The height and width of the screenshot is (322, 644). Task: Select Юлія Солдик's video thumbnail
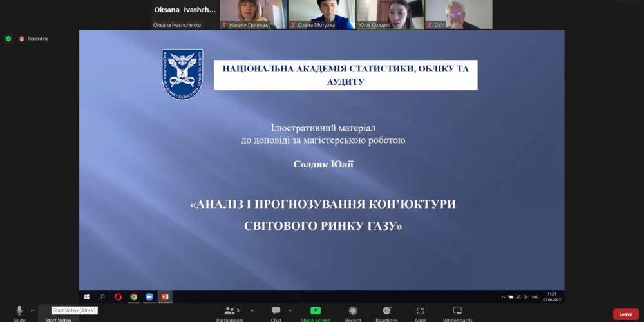pyautogui.click(x=390, y=14)
